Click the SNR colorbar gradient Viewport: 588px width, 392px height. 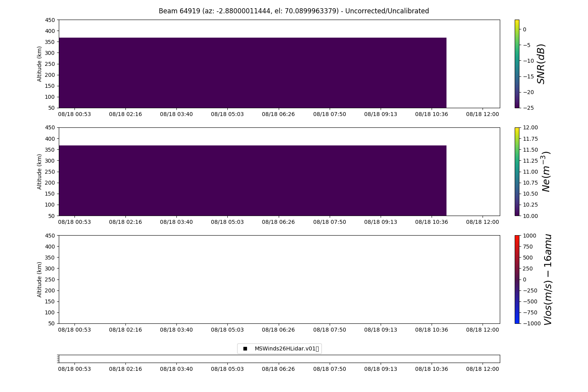(517, 64)
